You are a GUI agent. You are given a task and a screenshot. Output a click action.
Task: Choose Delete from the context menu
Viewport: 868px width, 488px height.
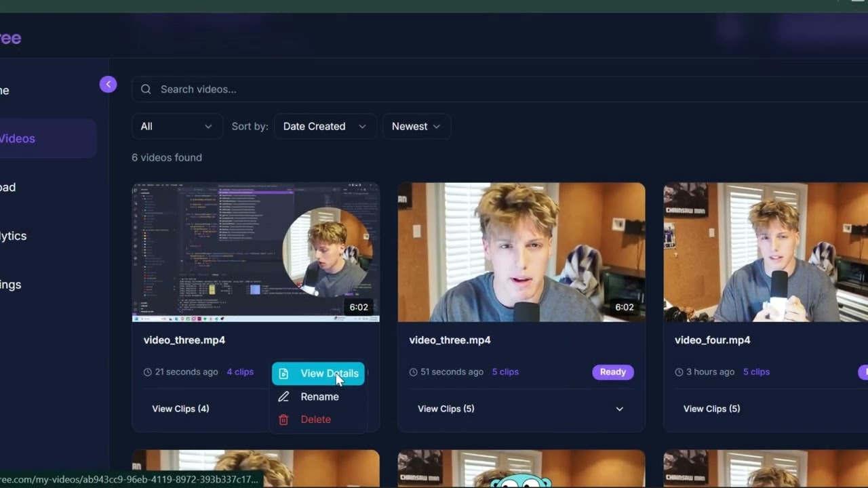tap(315, 420)
